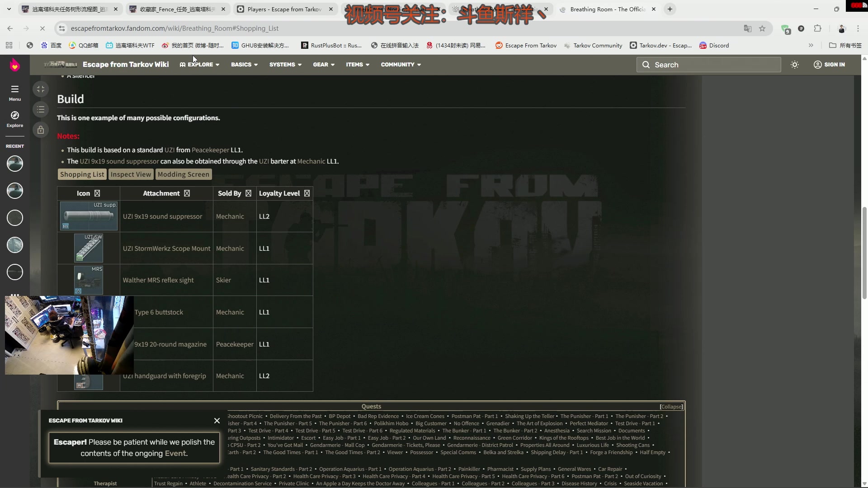
Task: Toggle the Loyalty Level column sort box
Action: tap(307, 193)
